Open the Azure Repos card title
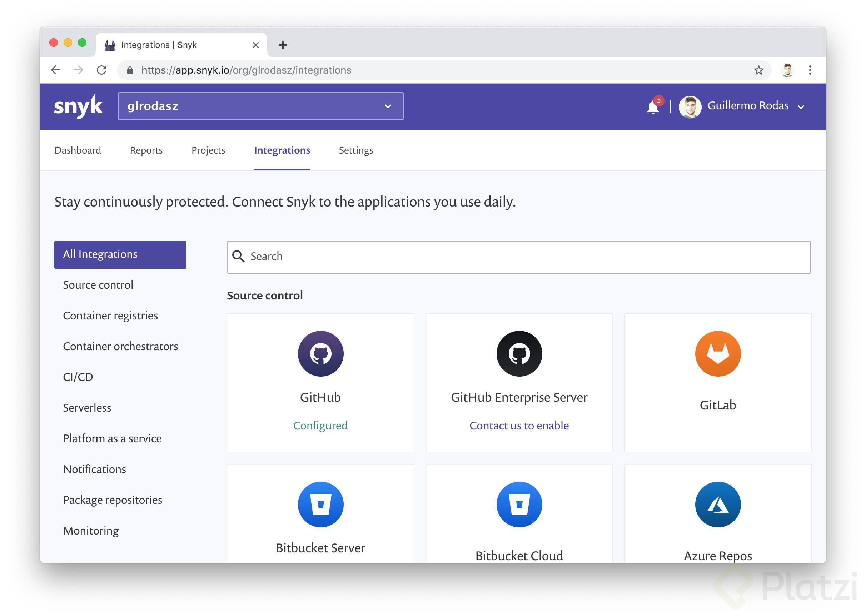The width and height of the screenshot is (866, 616). (x=717, y=556)
